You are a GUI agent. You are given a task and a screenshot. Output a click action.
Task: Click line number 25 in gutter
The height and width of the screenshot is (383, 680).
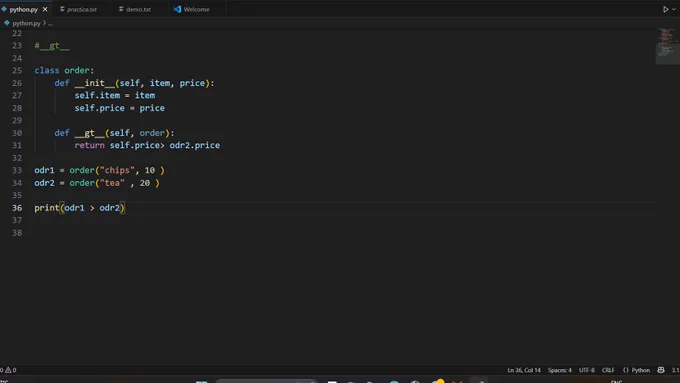coord(17,70)
